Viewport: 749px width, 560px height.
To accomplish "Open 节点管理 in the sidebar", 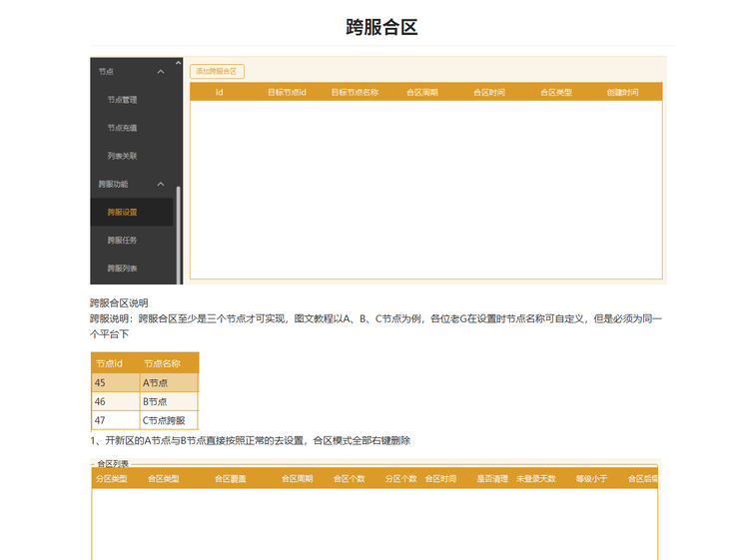I will click(122, 100).
